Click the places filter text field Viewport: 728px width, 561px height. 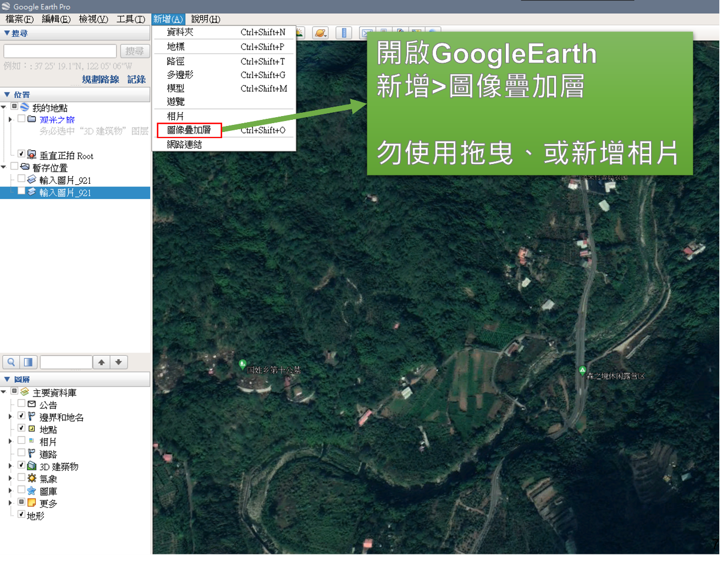66,362
